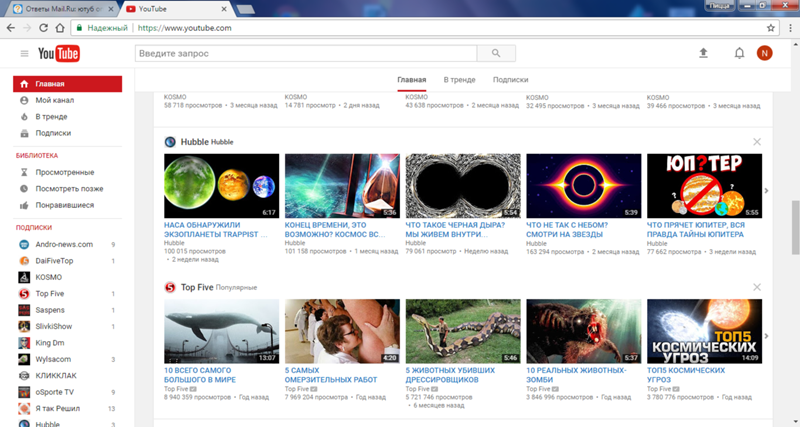
Task: Open the notifications bell
Action: click(x=739, y=53)
